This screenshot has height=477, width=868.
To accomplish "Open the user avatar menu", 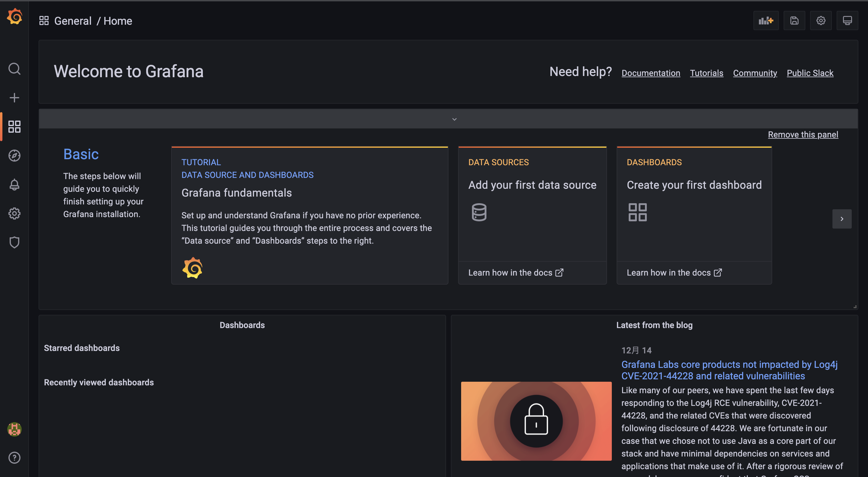I will pyautogui.click(x=14, y=429).
